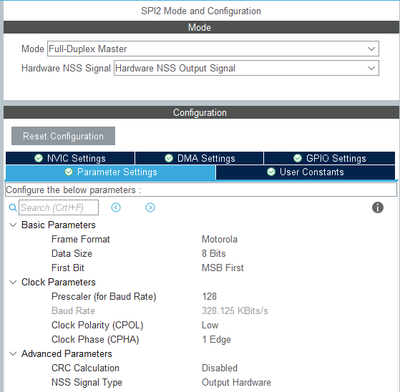Switch to the Parameter Settings tab
The height and width of the screenshot is (392, 400).
click(x=111, y=172)
